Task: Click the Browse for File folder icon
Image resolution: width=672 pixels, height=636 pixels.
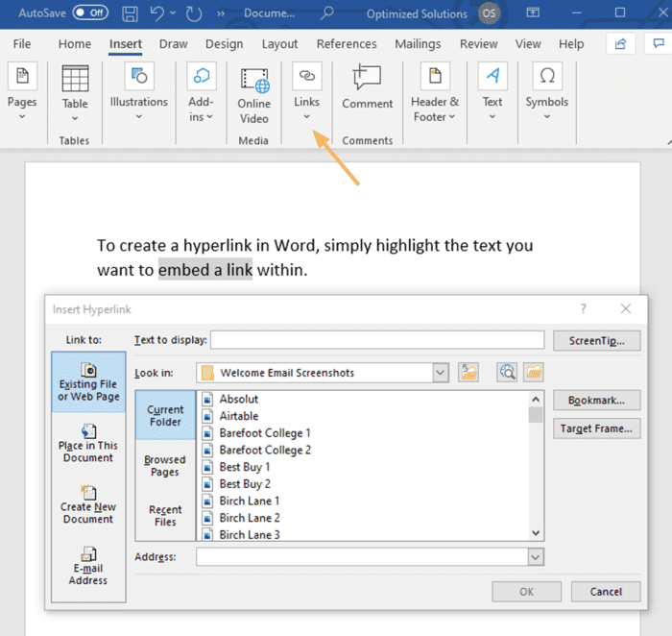Action: click(534, 372)
